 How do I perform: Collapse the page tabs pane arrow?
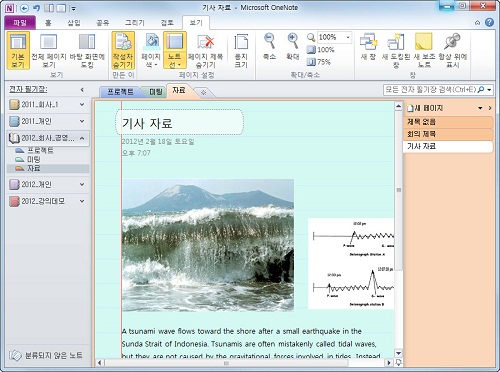click(x=490, y=108)
